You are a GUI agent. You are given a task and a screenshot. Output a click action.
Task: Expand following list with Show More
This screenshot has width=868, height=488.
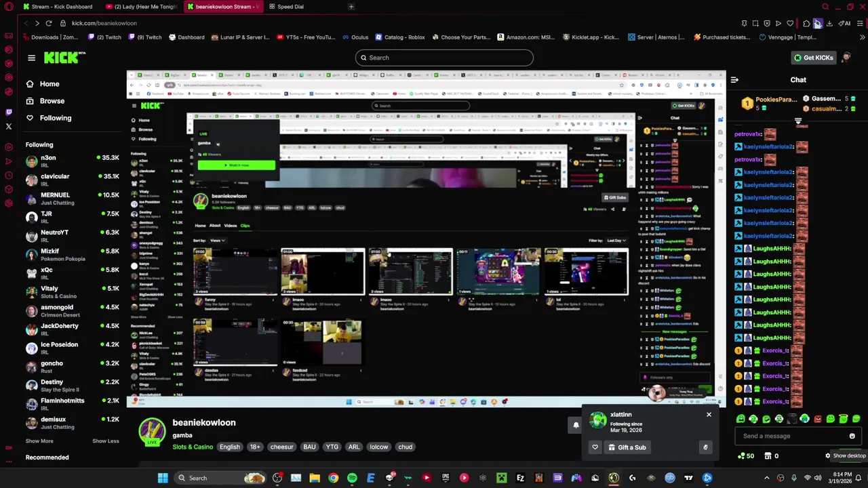(x=39, y=441)
